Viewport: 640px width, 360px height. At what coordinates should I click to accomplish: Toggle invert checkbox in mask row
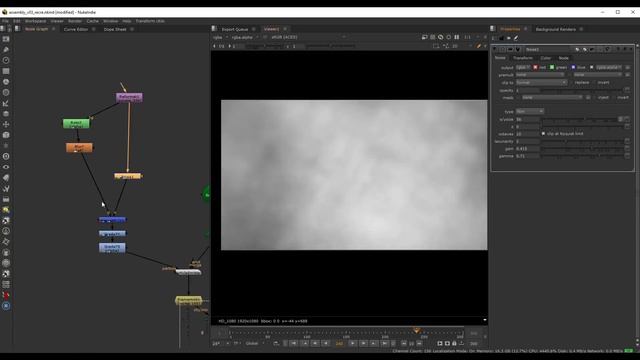[x=614, y=98]
